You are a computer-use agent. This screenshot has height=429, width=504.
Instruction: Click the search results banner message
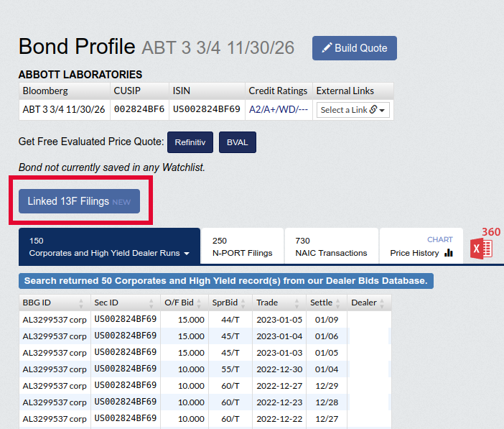pos(226,281)
